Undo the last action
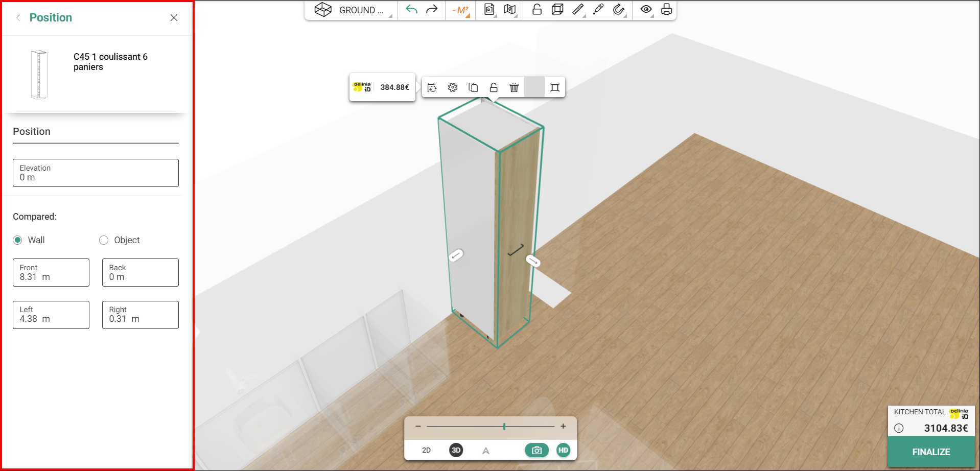Image resolution: width=980 pixels, height=471 pixels. click(x=412, y=9)
